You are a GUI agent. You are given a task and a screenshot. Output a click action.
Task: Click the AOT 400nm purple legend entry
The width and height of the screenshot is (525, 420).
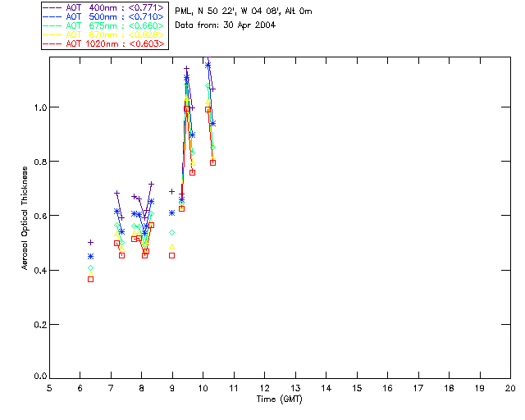coord(103,7)
